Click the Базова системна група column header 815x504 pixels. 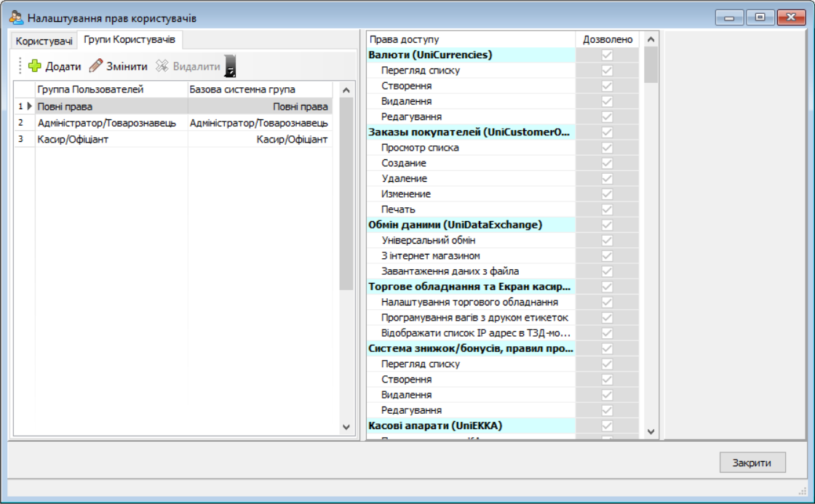[x=260, y=89]
